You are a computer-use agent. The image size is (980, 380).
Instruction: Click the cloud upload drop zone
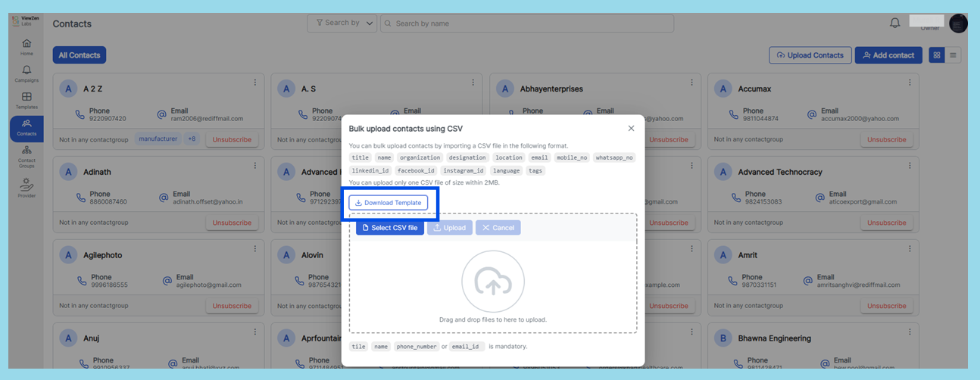point(493,282)
